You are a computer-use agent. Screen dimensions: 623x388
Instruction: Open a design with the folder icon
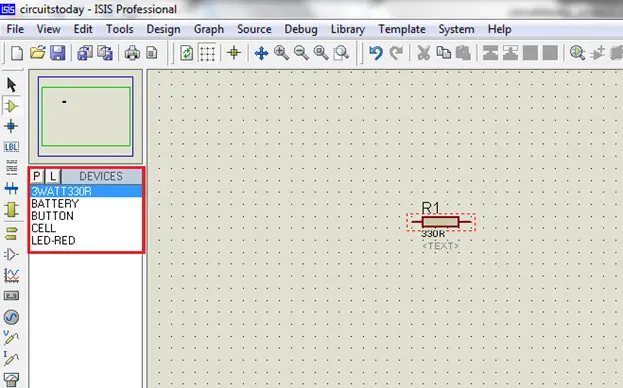click(38, 52)
